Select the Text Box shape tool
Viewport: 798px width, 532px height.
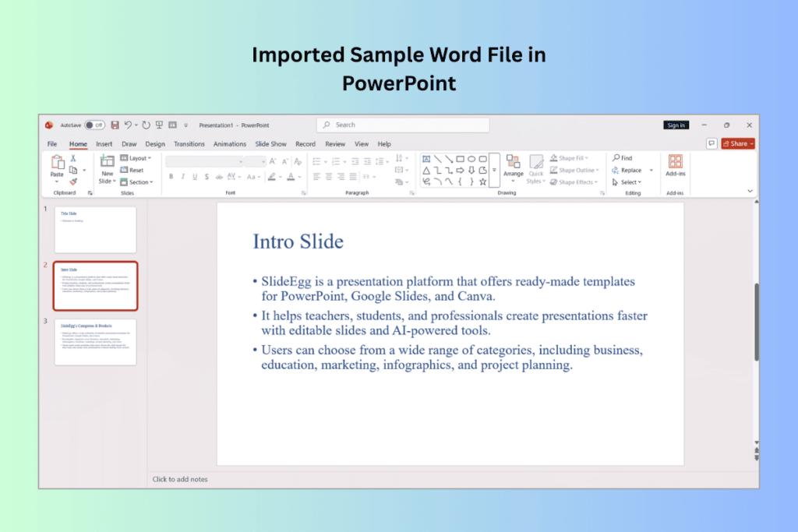pos(426,159)
